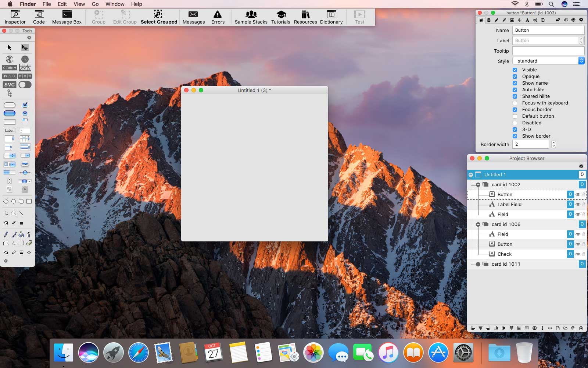The width and height of the screenshot is (588, 368).
Task: Open the Message Box
Action: point(67,17)
